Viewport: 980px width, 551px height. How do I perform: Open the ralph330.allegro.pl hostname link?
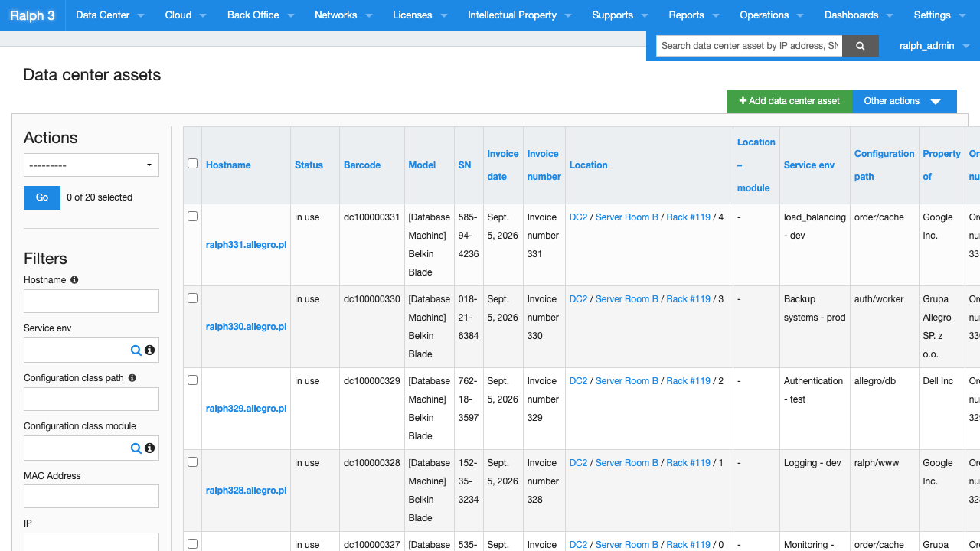[x=246, y=327]
